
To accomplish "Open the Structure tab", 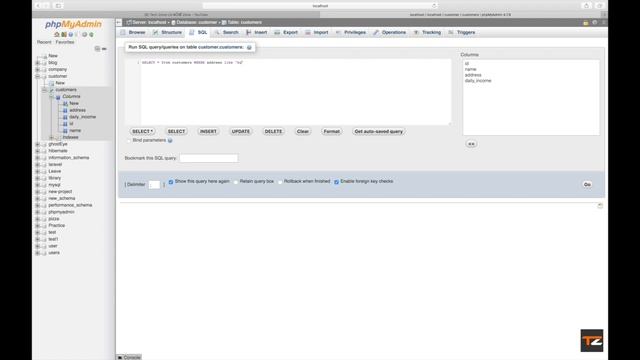I will (x=167, y=32).
